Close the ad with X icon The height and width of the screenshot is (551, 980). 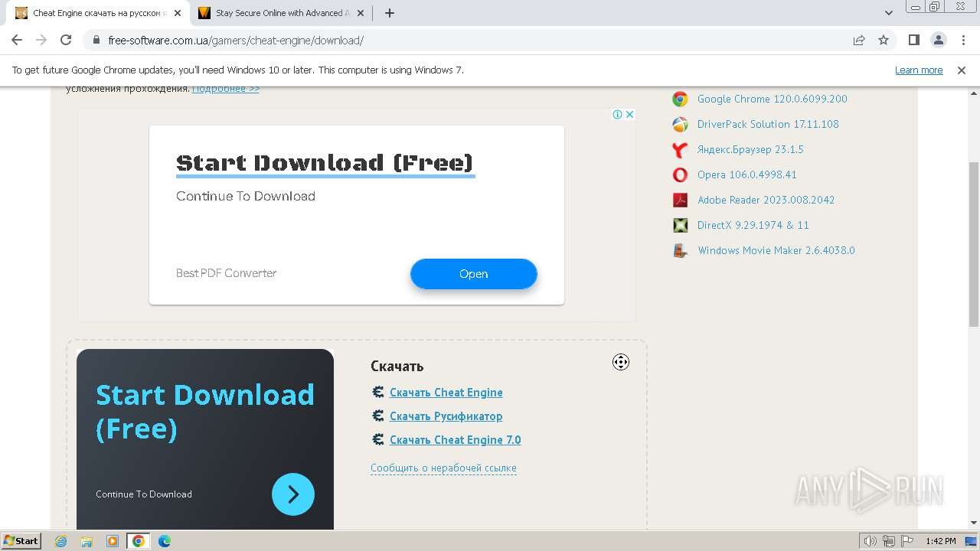click(x=629, y=114)
